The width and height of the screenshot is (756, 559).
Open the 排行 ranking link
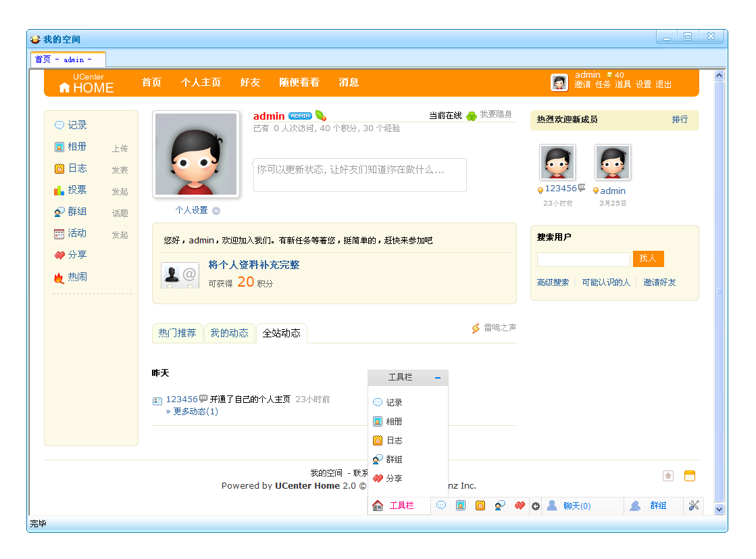point(680,120)
